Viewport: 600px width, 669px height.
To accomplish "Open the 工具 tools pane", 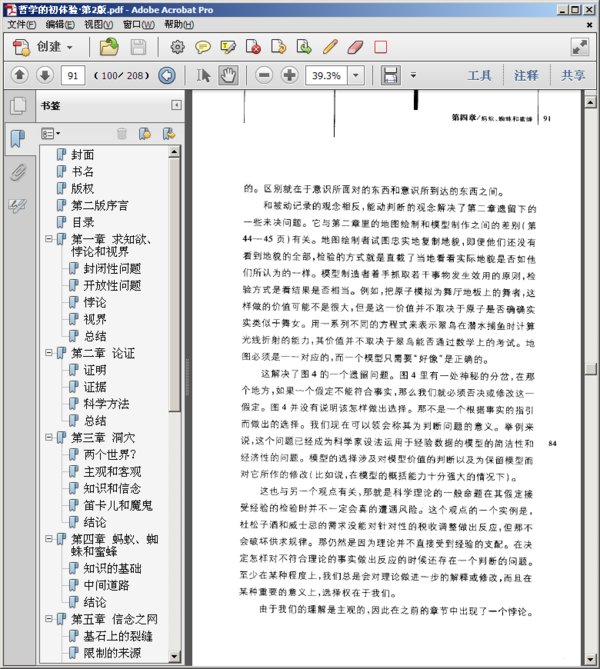I will tap(479, 76).
